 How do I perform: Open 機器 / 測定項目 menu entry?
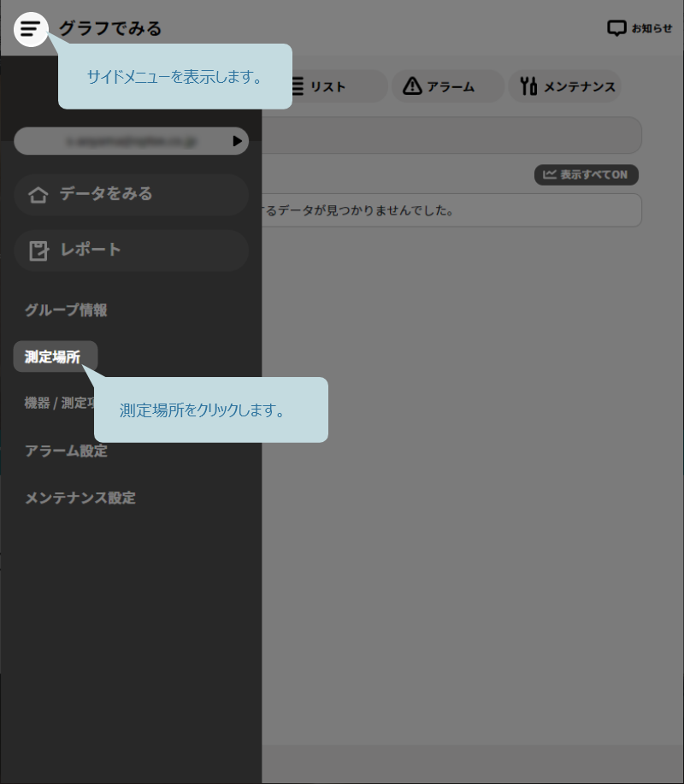[x=59, y=403]
